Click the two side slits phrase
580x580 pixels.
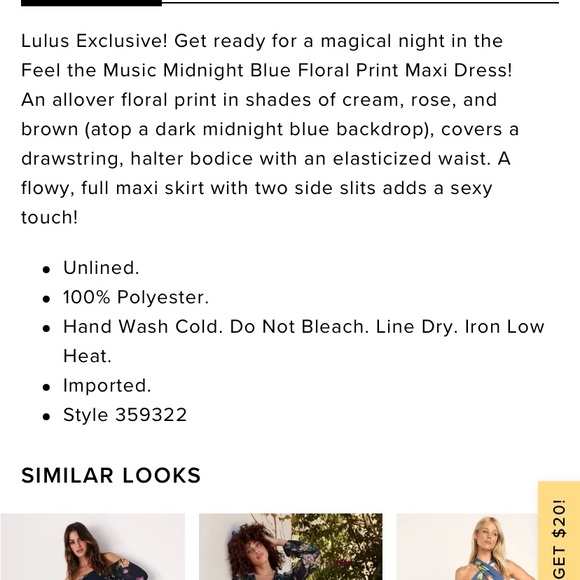(x=316, y=188)
